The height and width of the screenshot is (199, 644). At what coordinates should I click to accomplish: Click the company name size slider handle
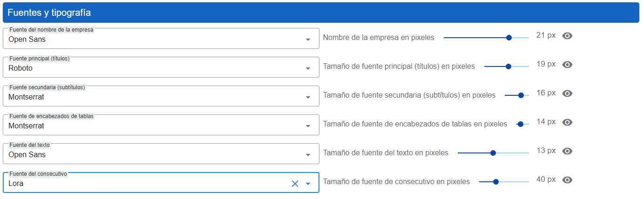[x=509, y=38]
